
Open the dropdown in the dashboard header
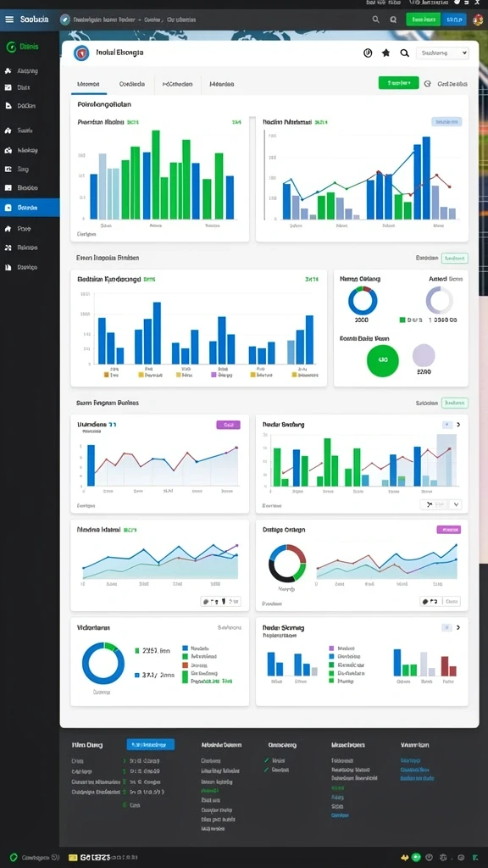point(442,53)
